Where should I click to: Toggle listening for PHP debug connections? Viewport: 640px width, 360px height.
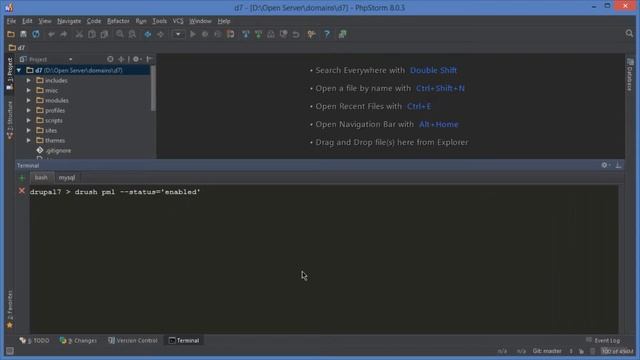coord(231,34)
